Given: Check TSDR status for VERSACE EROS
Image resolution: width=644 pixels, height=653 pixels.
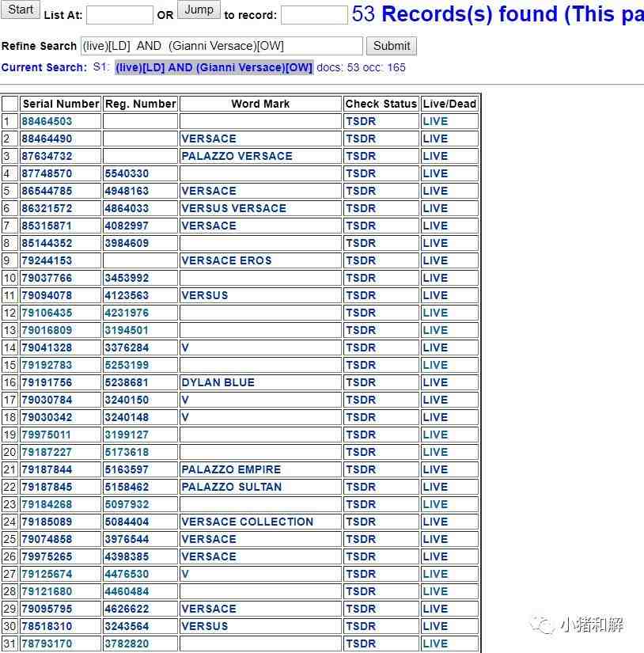Looking at the screenshot, I should [361, 260].
